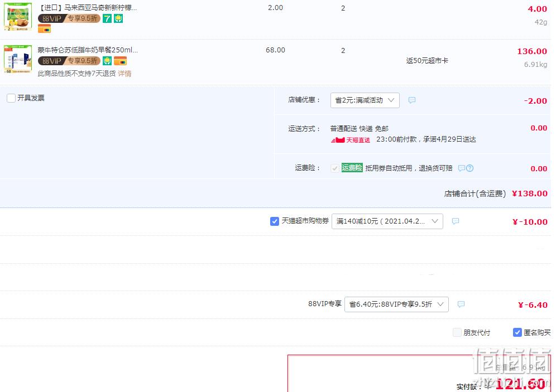Screen dimensions: 556x392
Task: Open the 蒙牛特仑苏低脂牛奶早餐250ml product title
Action: pos(88,50)
